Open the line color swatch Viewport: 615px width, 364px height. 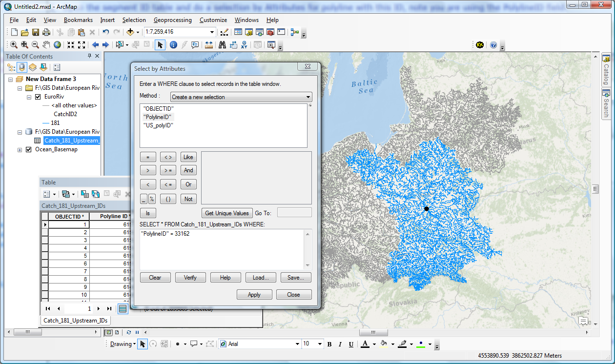[402, 344]
